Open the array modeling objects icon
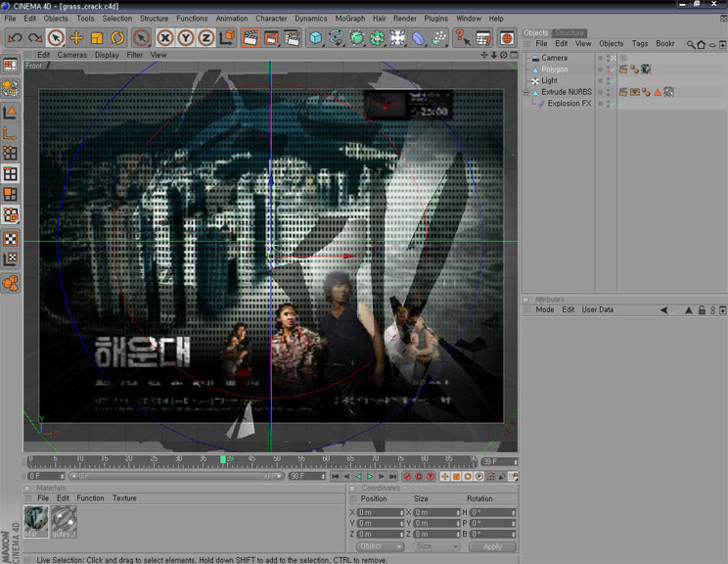728x564 pixels. (377, 37)
